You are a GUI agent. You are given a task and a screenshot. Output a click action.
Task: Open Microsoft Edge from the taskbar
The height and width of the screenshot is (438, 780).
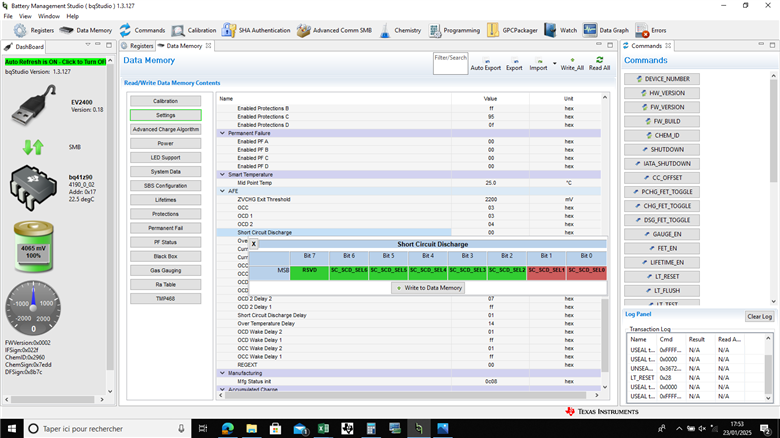[228, 428]
